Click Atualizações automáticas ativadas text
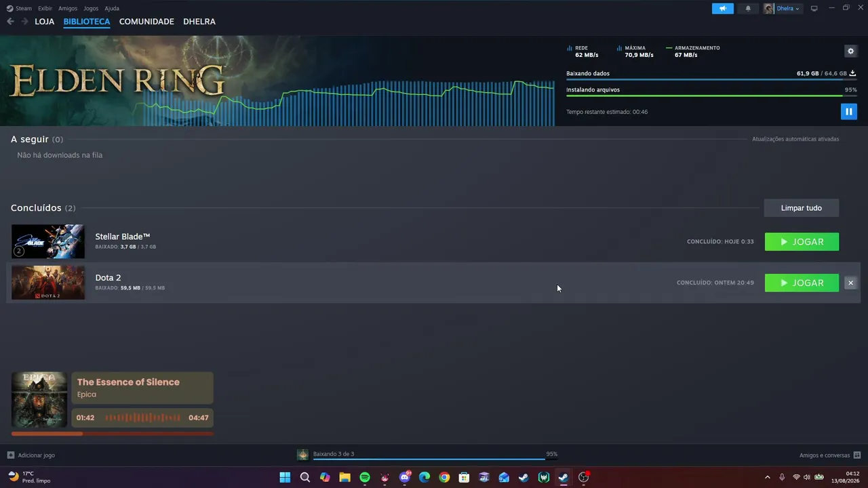 [795, 139]
